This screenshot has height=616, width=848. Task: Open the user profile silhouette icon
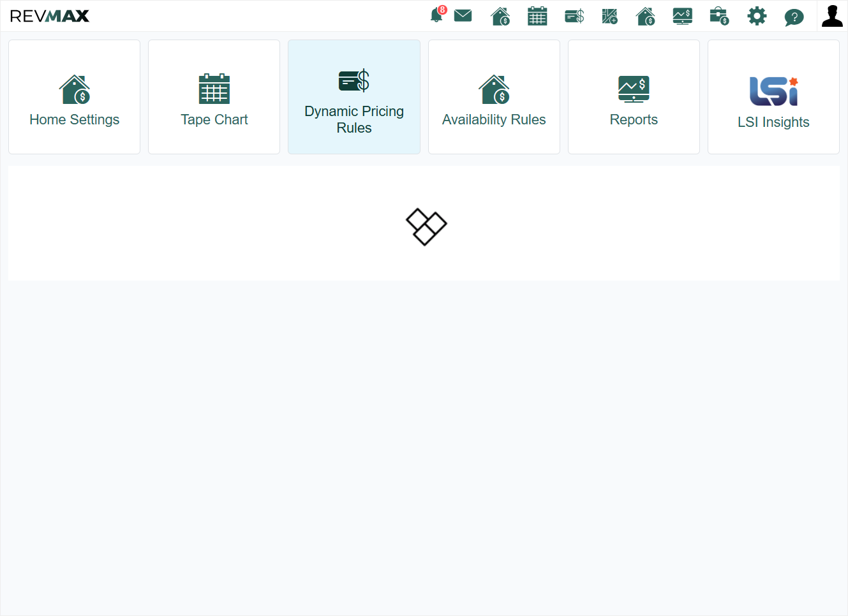832,16
